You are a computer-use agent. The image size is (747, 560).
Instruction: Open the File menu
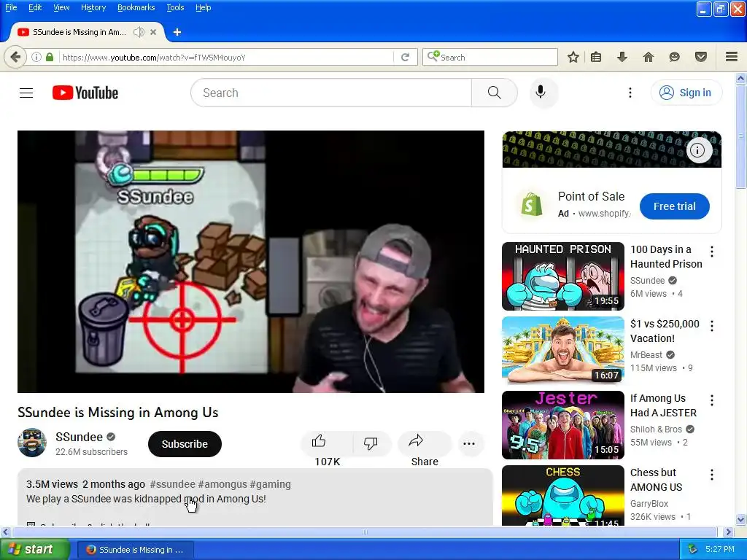[x=11, y=7]
